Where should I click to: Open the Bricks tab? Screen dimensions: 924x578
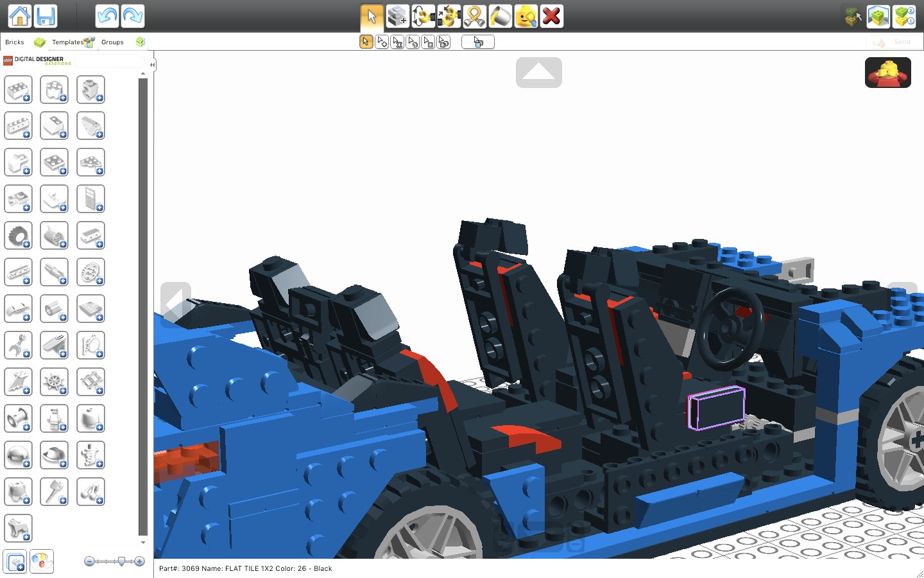click(x=24, y=42)
